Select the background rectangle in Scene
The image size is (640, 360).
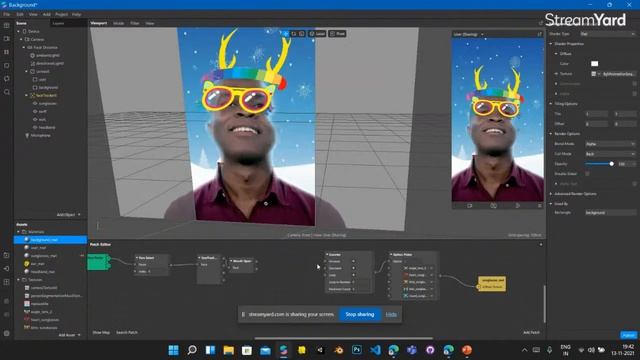48,88
